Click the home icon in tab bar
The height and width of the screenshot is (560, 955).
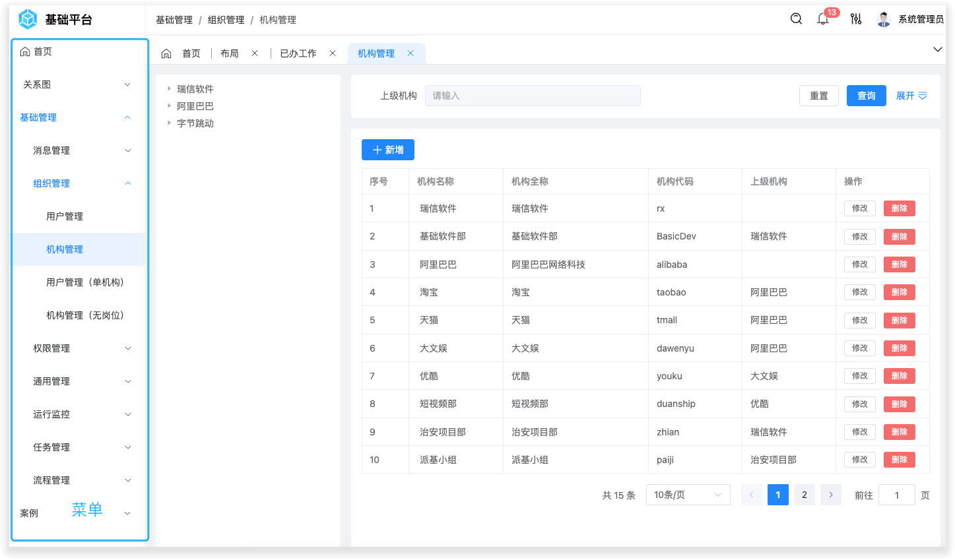pyautogui.click(x=166, y=53)
